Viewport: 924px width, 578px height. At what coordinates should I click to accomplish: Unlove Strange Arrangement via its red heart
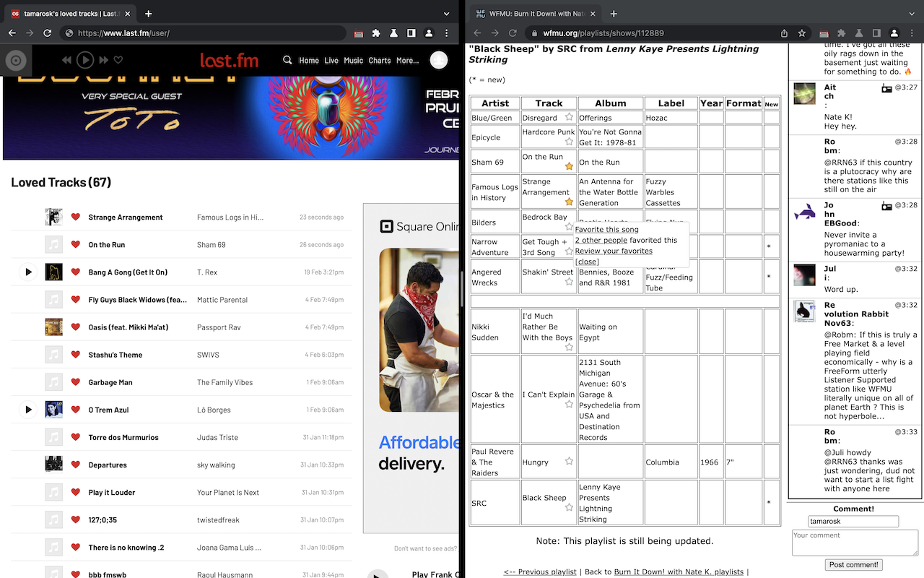[x=75, y=217]
